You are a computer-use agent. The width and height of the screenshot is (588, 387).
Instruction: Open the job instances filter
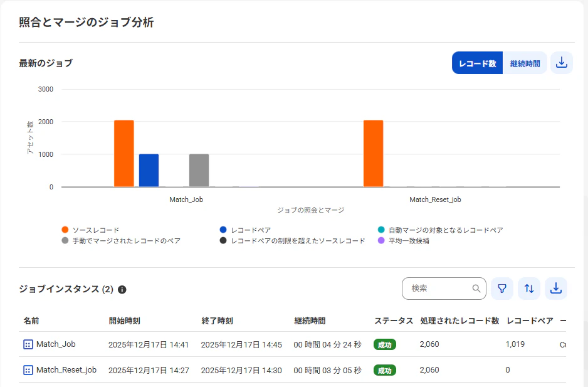click(501, 289)
